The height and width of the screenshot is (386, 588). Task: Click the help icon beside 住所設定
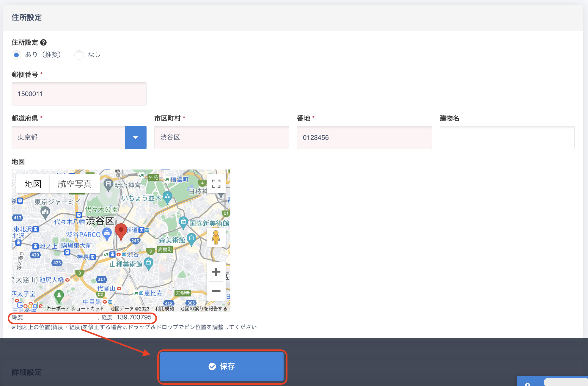pos(43,43)
